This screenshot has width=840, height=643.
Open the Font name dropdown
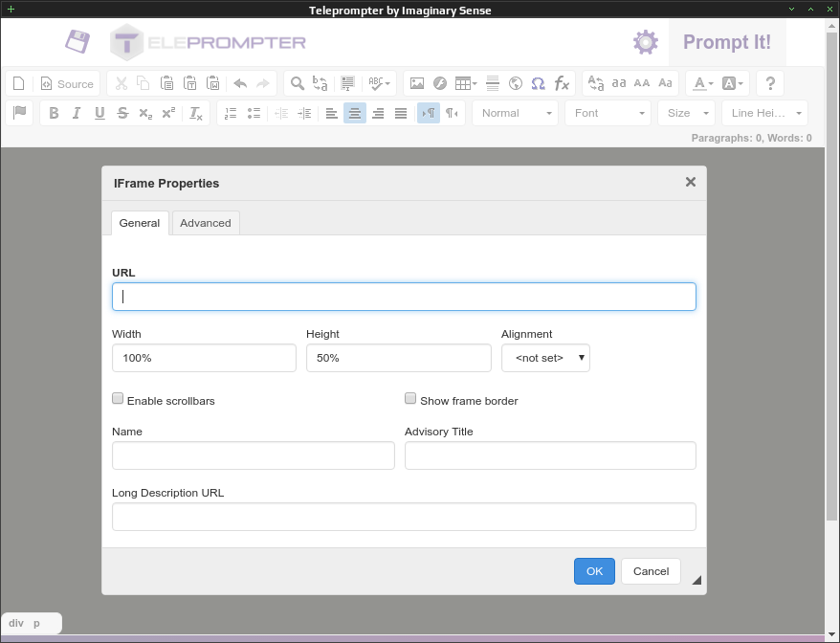pyautogui.click(x=608, y=113)
